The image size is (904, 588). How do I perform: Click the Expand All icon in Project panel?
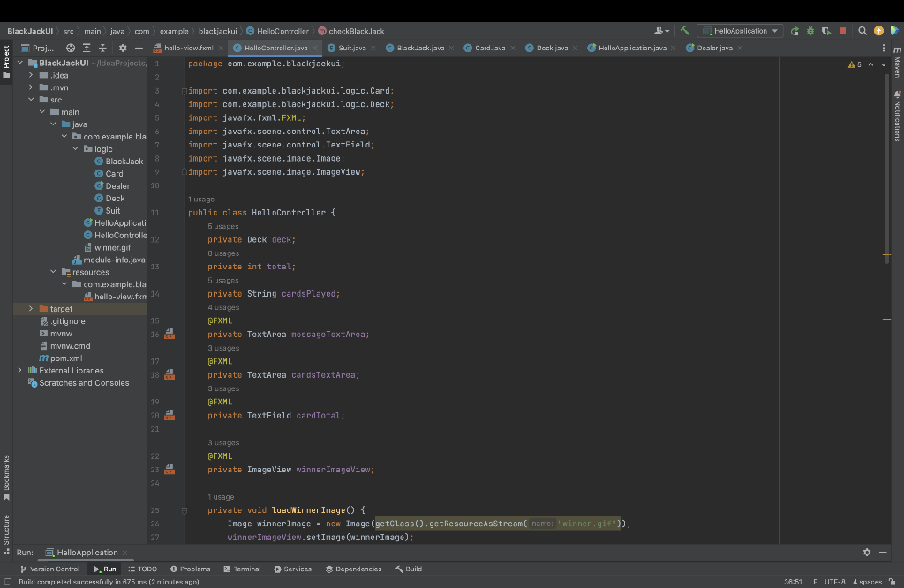coord(87,48)
